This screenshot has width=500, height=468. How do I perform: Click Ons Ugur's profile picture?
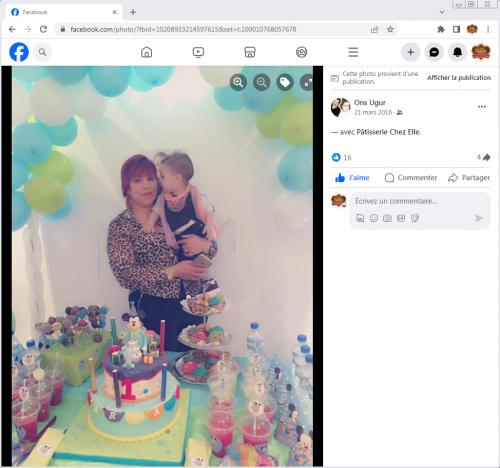[x=340, y=107]
